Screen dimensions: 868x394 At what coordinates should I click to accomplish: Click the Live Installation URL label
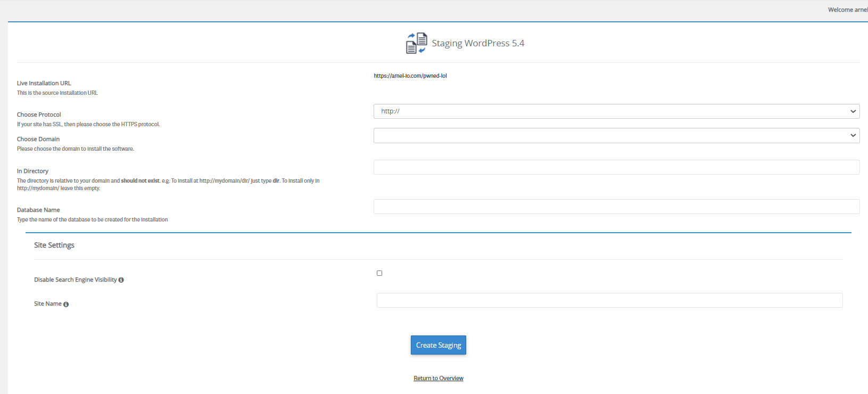click(44, 83)
